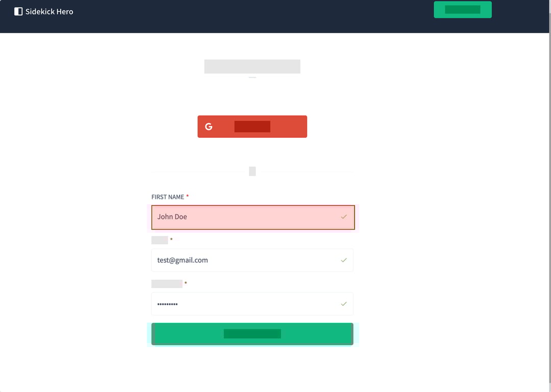Screen dimensions: 551x392
Task: Click the red asterisk beside FIRST NAME
Action: [187, 197]
